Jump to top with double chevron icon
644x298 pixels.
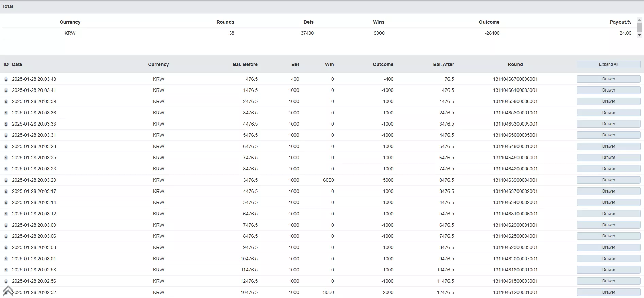(8, 291)
